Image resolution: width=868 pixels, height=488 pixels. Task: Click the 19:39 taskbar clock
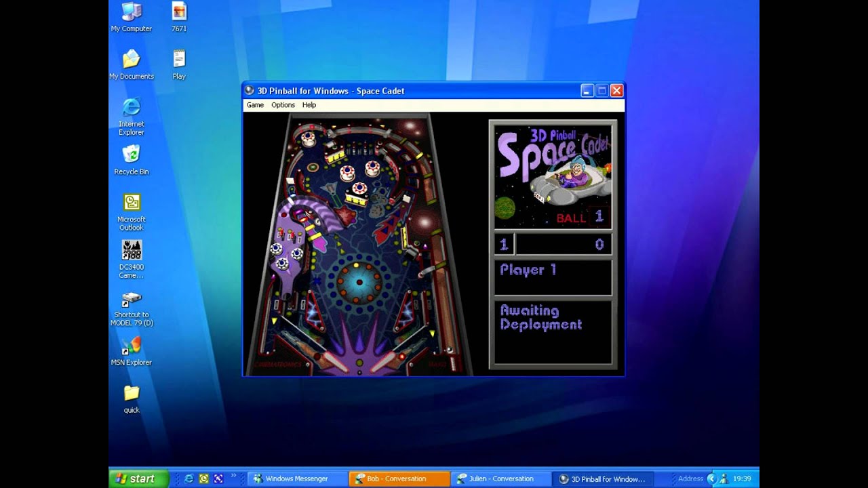pyautogui.click(x=742, y=479)
